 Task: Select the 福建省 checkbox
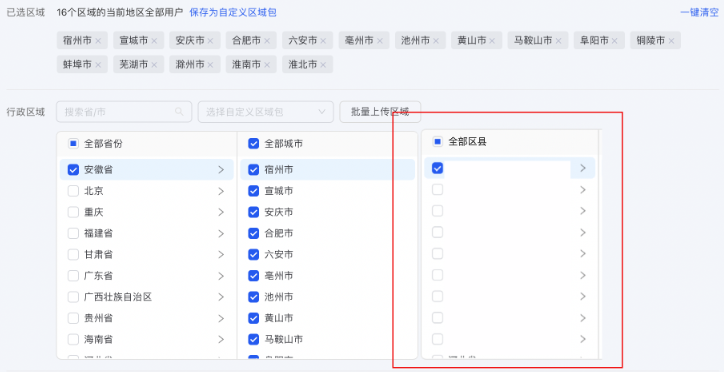(73, 234)
